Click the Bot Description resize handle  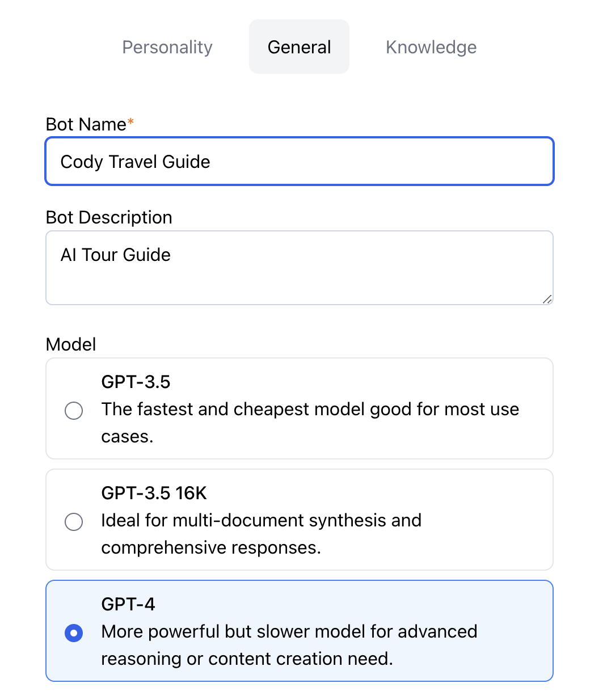click(x=547, y=299)
